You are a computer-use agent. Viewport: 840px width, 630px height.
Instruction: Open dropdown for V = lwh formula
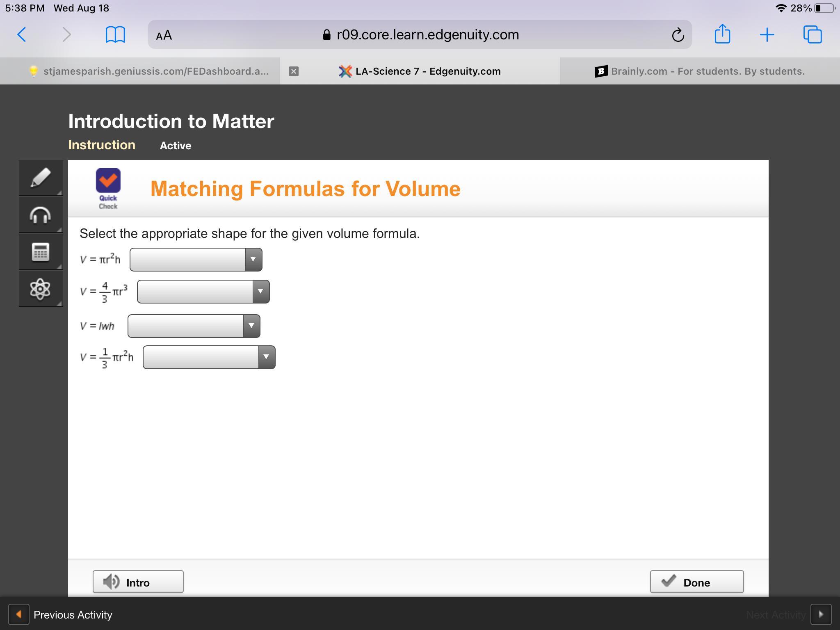point(194,326)
